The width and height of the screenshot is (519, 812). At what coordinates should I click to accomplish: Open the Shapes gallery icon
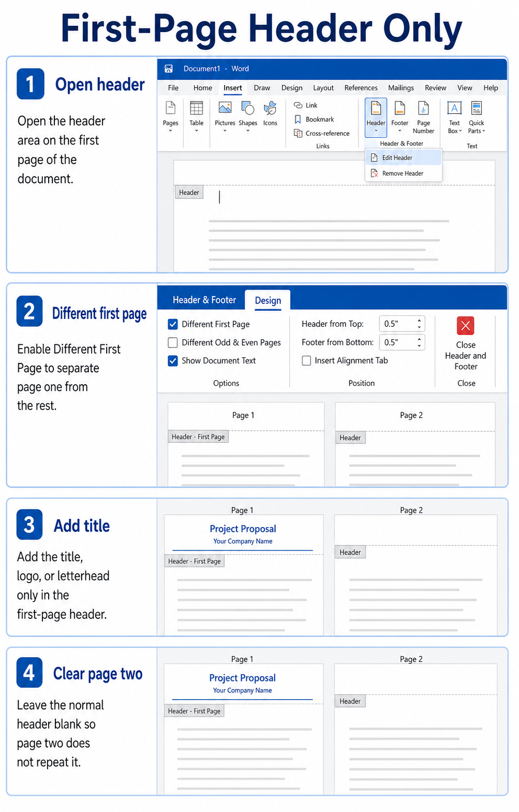[248, 108]
